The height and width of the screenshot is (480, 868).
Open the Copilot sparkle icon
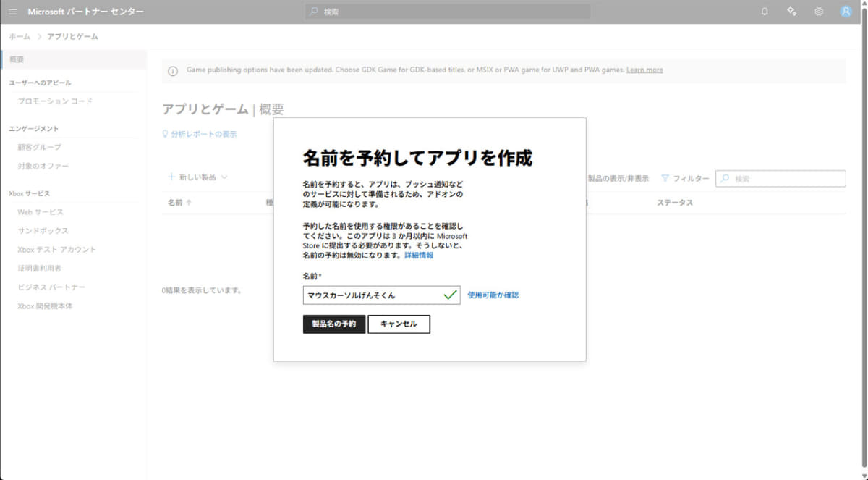(x=791, y=12)
